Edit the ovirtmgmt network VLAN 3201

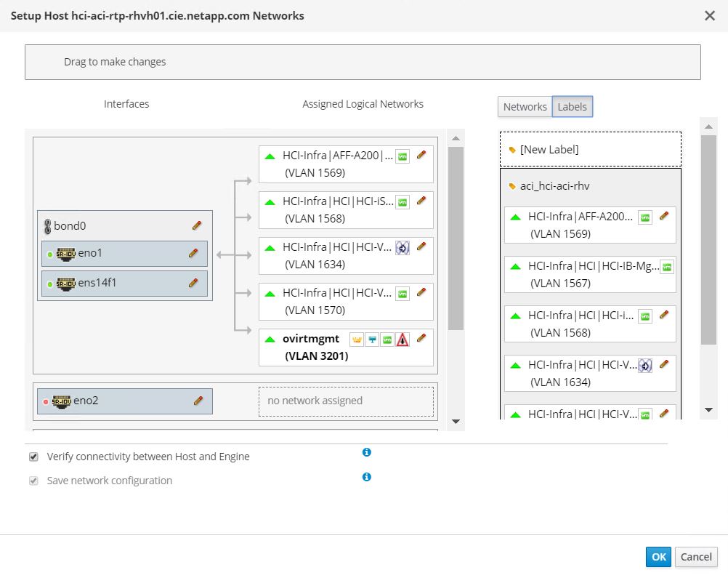(x=421, y=338)
